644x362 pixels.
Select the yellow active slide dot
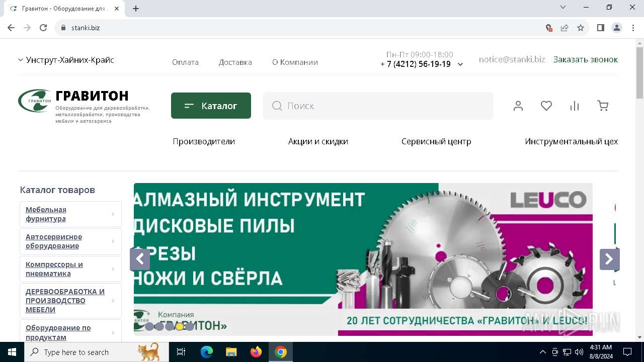[x=180, y=326]
